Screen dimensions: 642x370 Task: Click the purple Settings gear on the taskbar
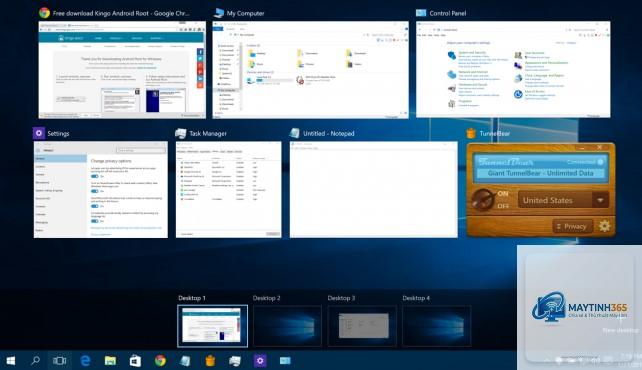[260, 361]
